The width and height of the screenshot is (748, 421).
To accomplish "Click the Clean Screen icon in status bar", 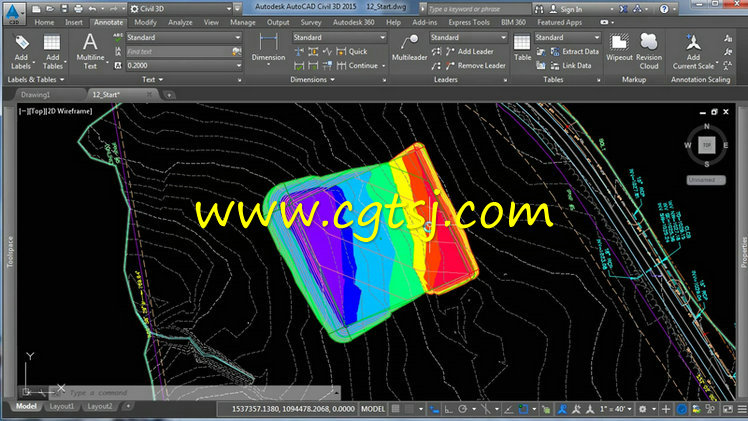I will click(727, 409).
